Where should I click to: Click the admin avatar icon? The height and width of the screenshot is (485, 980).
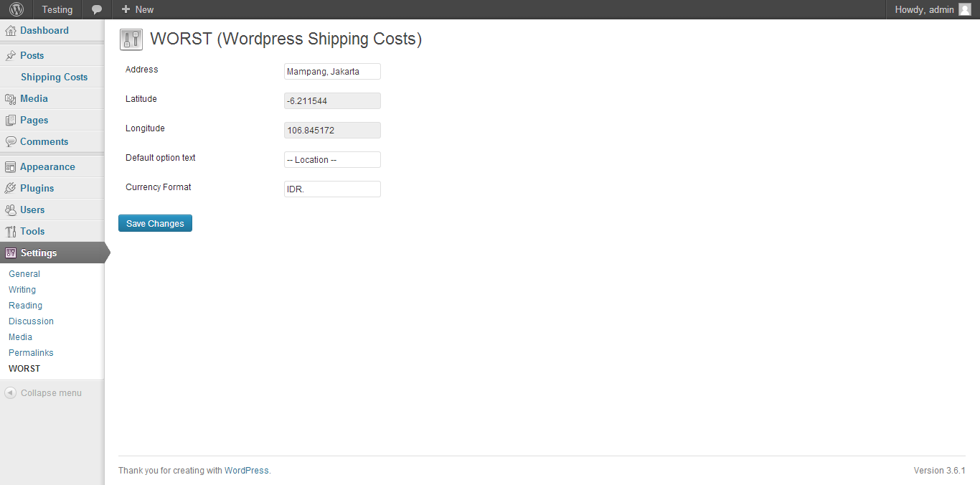pyautogui.click(x=965, y=9)
